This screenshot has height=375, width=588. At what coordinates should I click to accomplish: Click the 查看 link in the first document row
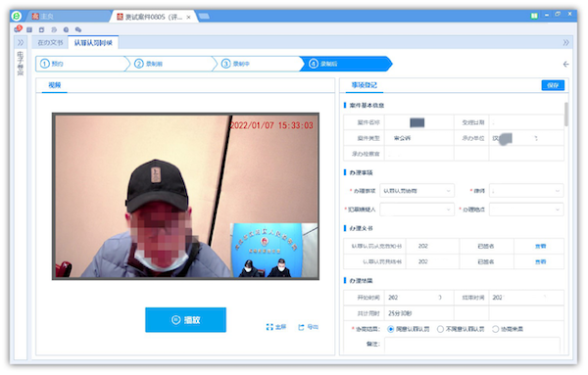point(540,246)
